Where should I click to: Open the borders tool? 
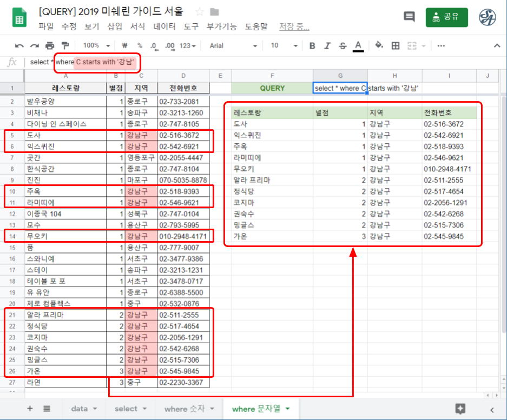tap(396, 46)
